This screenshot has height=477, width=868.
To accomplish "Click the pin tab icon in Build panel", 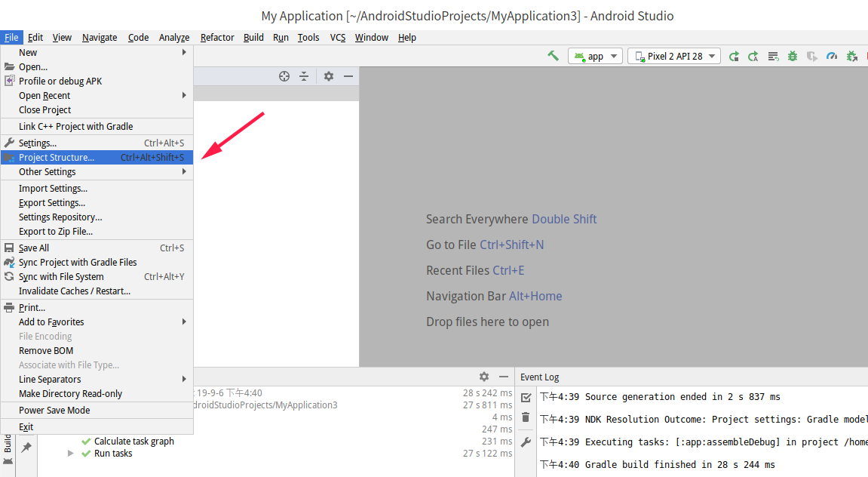I will point(26,447).
